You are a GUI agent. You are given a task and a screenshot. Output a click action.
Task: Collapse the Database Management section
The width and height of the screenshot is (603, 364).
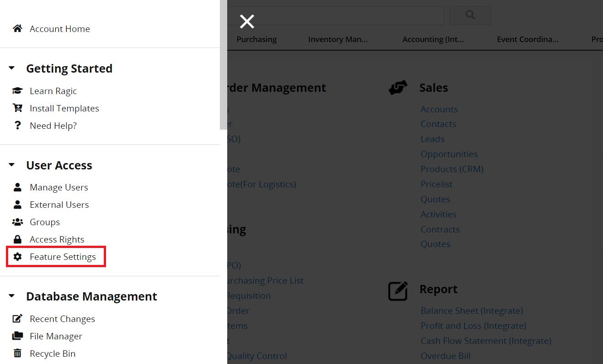11,295
